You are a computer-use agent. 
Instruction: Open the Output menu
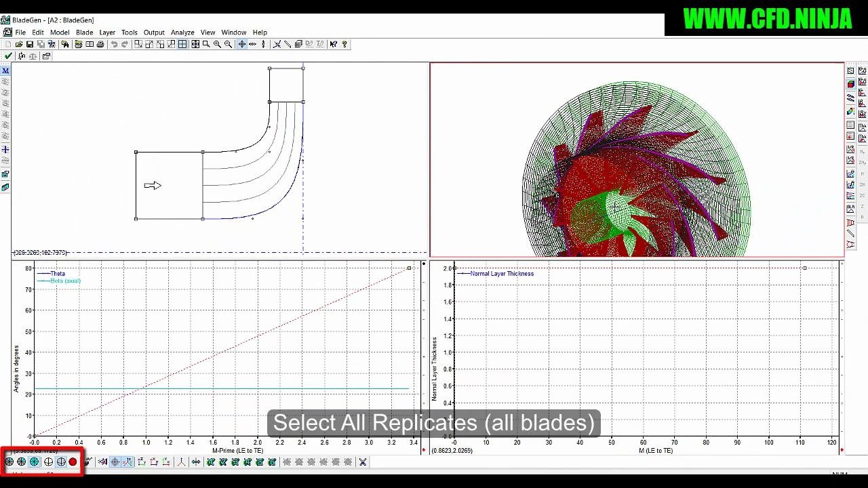click(154, 32)
